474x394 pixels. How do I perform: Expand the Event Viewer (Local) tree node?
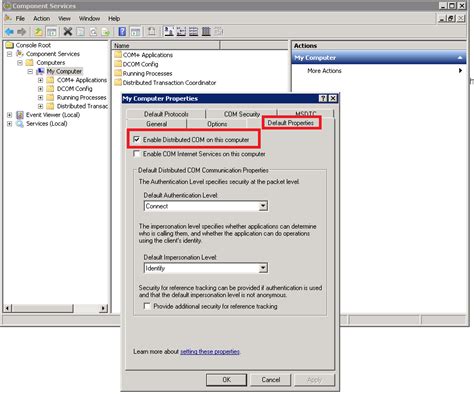10,115
